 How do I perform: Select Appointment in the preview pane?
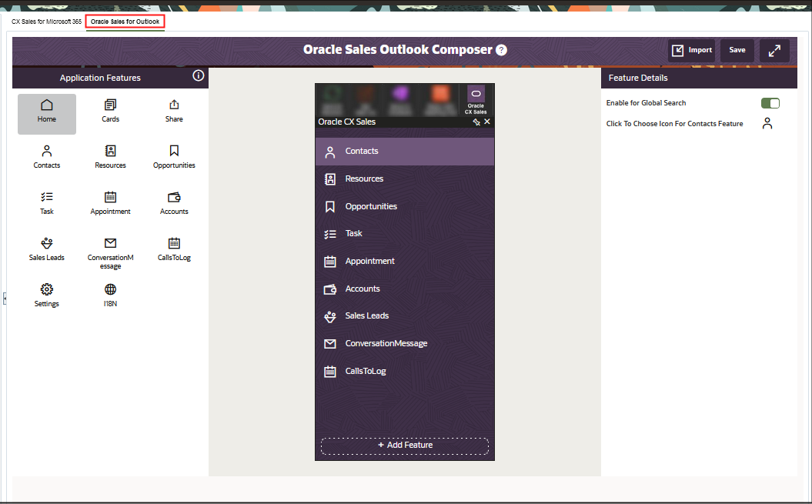pos(405,261)
